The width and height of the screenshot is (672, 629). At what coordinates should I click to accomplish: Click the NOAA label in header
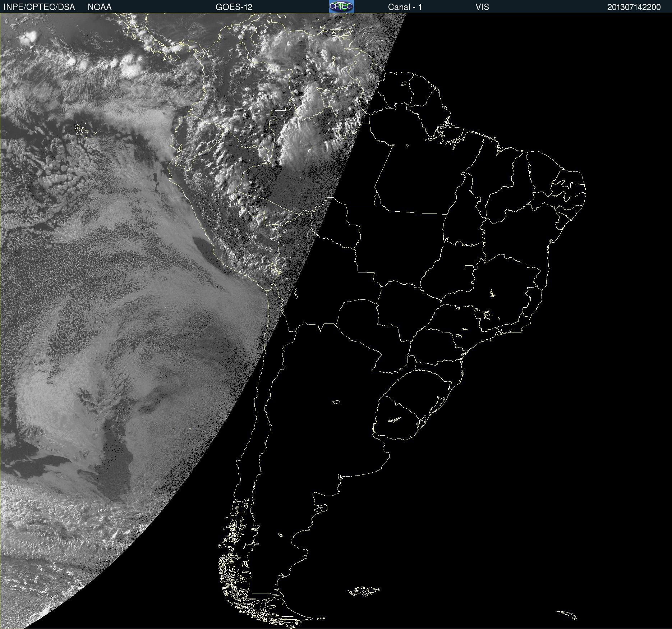pos(100,7)
